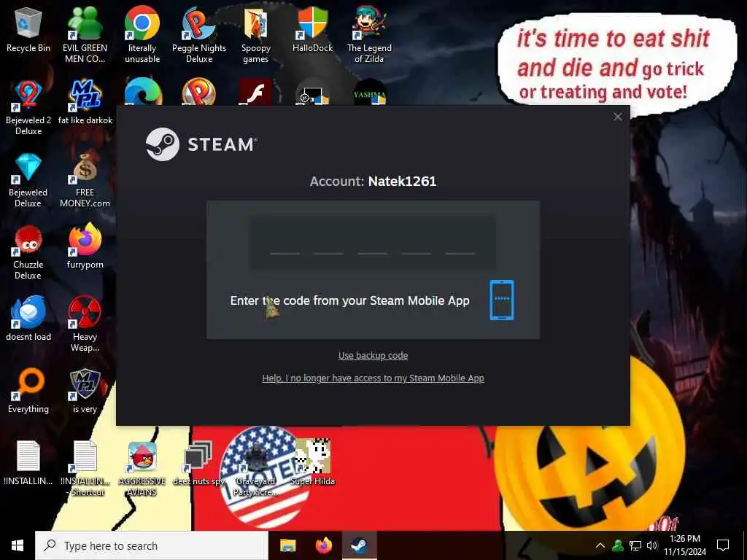Click the Steam Guard code input field

coord(373,242)
